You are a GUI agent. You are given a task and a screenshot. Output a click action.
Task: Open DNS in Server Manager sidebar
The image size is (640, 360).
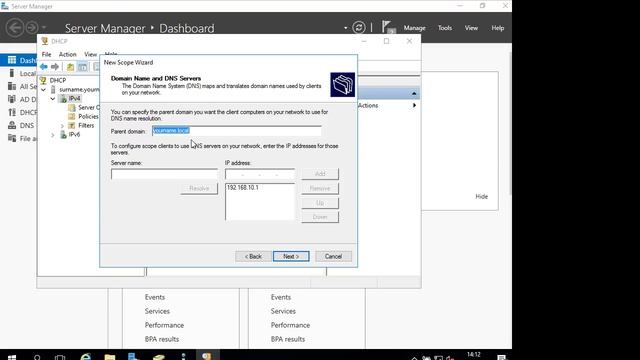point(21,125)
